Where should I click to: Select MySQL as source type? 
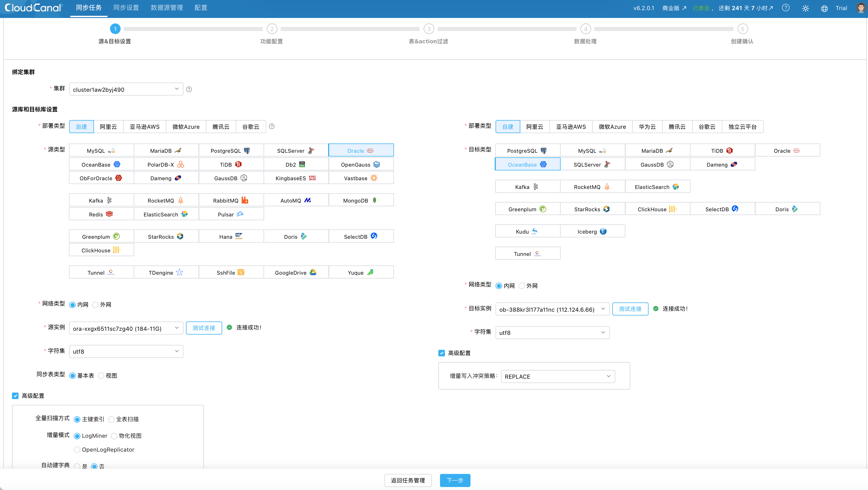pyautogui.click(x=101, y=150)
